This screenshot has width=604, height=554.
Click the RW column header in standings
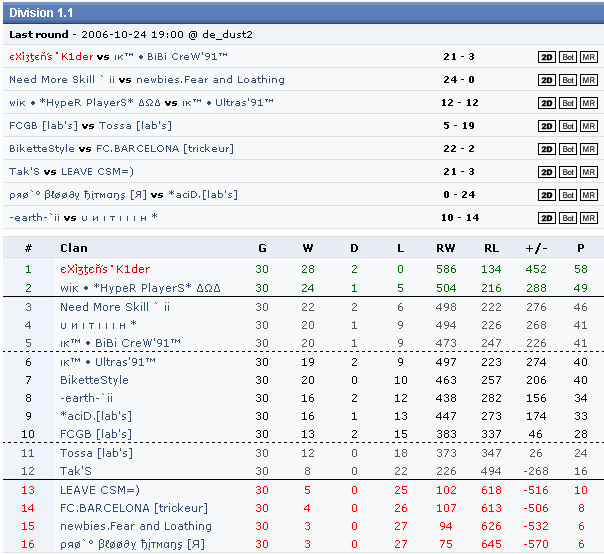pos(445,248)
